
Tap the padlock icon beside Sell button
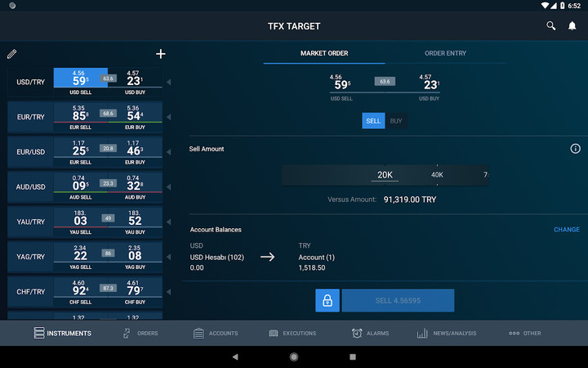pos(327,300)
